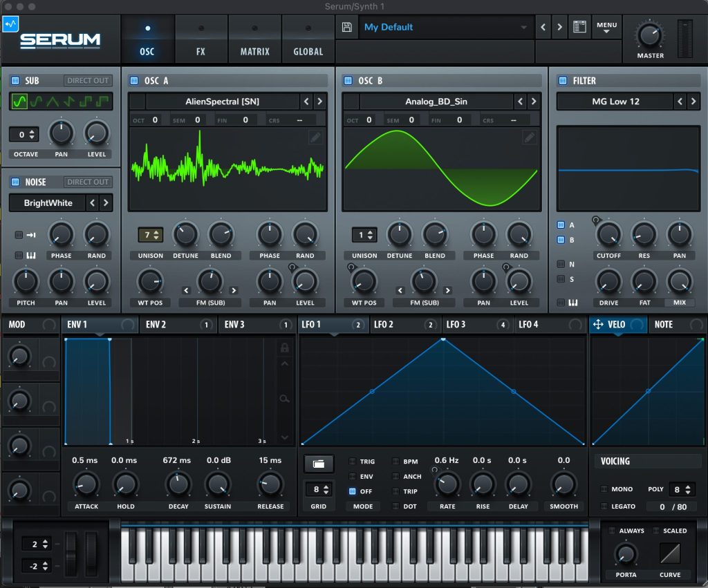Image resolution: width=708 pixels, height=588 pixels.
Task: Change the POLY voice count stepper
Action: point(682,489)
